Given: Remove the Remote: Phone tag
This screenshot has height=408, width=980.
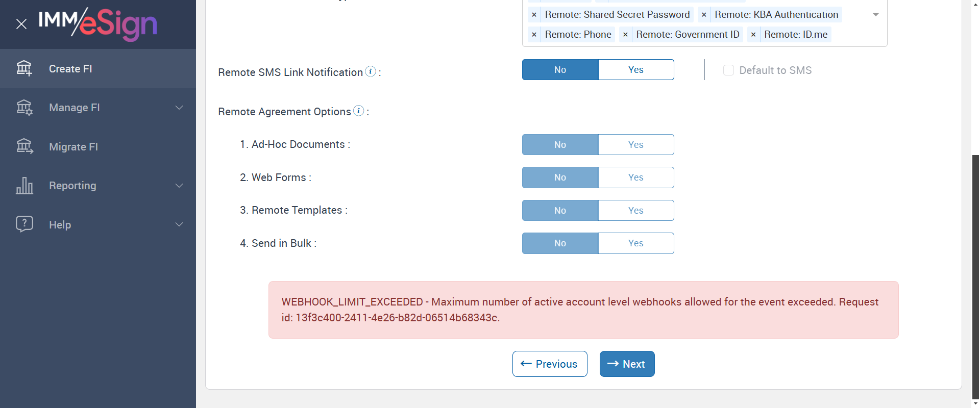Looking at the screenshot, I should 534,35.
